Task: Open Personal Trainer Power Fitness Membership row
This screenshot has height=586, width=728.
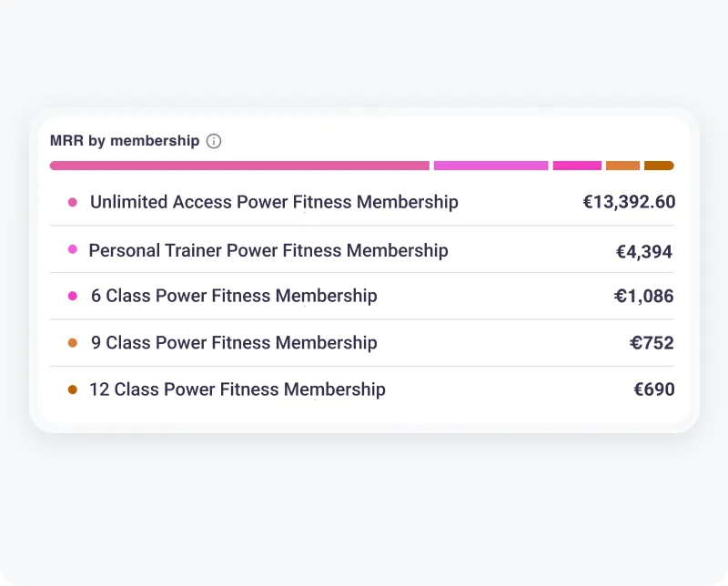Action: [x=268, y=250]
